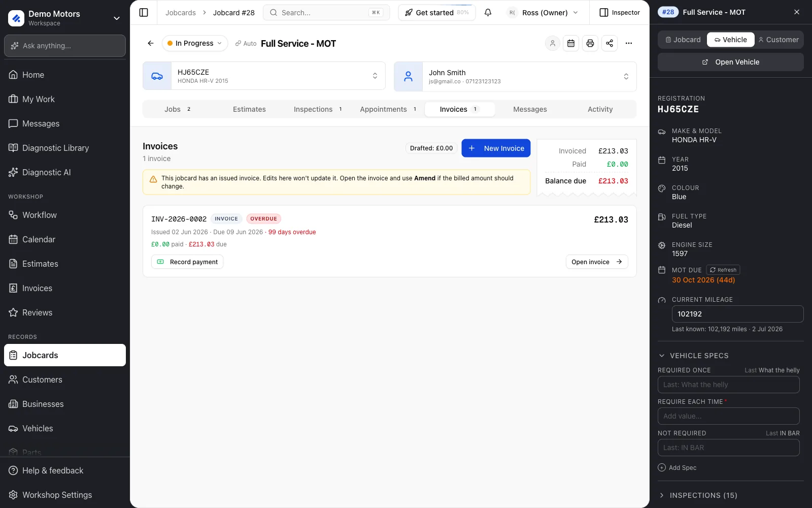Click Record payment button
The image size is (812, 508).
[x=187, y=262]
